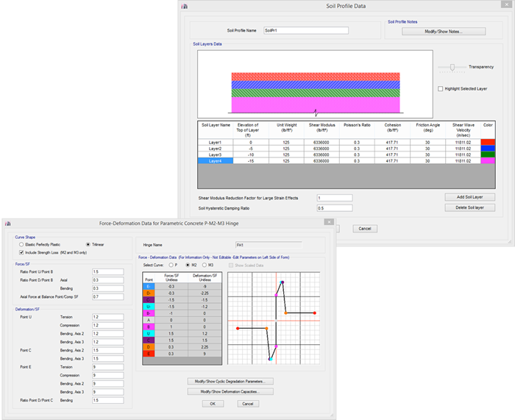Click point E- row in hinge table

pos(182,287)
